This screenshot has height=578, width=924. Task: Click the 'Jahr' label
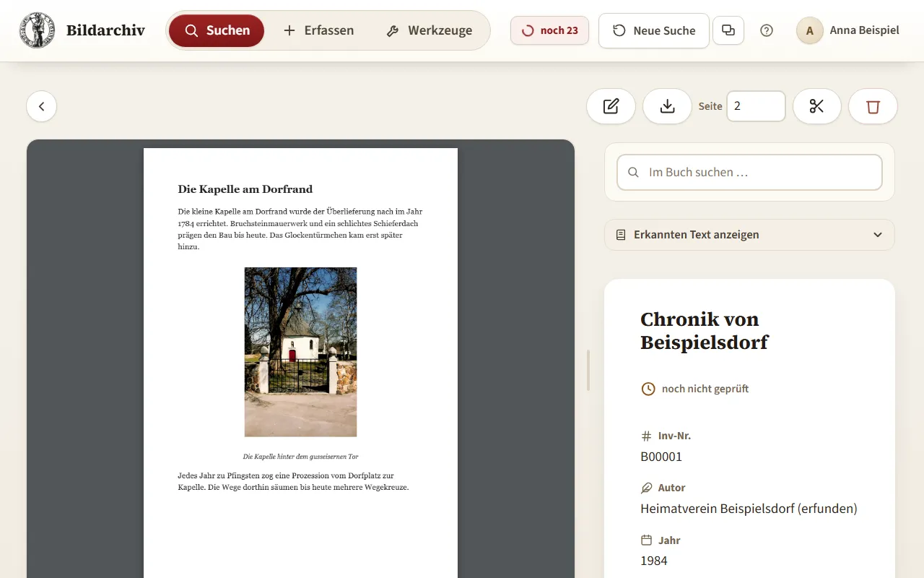(x=669, y=540)
